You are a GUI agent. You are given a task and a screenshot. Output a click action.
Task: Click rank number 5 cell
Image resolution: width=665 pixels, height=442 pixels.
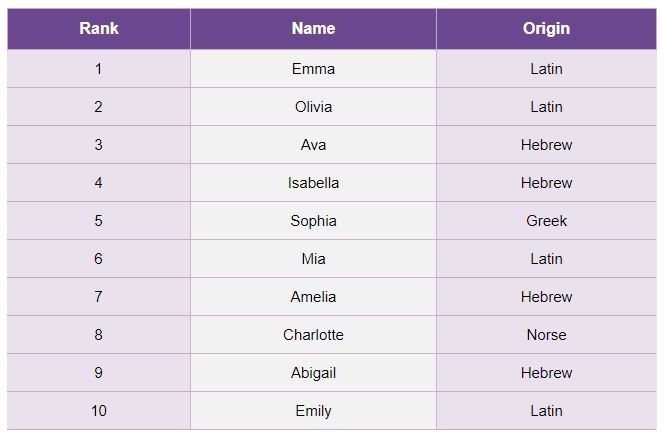click(98, 221)
